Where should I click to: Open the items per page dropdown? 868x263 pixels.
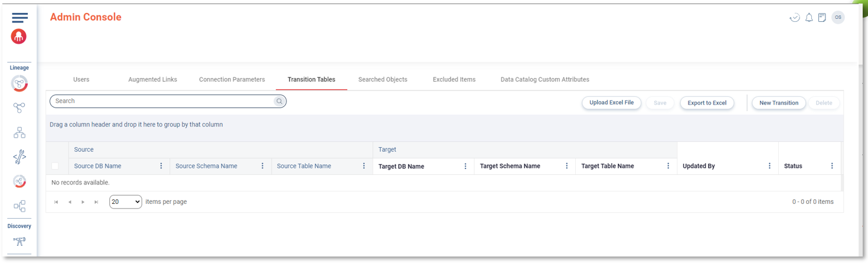126,202
